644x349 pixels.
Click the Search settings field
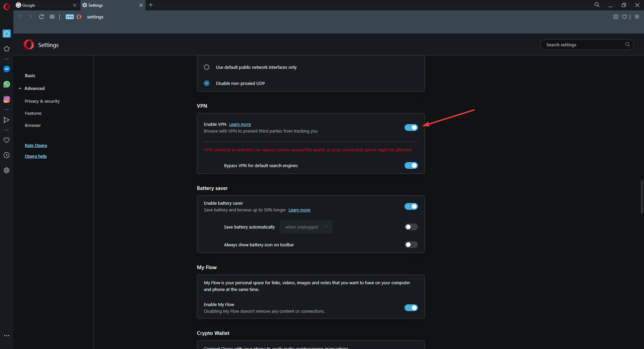click(587, 45)
